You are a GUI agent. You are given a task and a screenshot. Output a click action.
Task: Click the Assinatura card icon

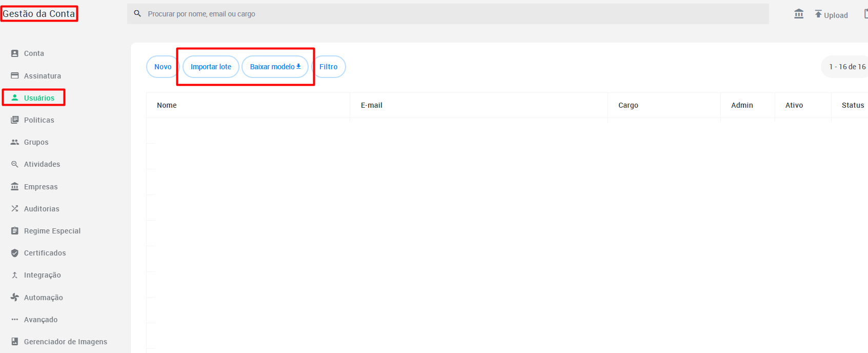[x=15, y=75]
